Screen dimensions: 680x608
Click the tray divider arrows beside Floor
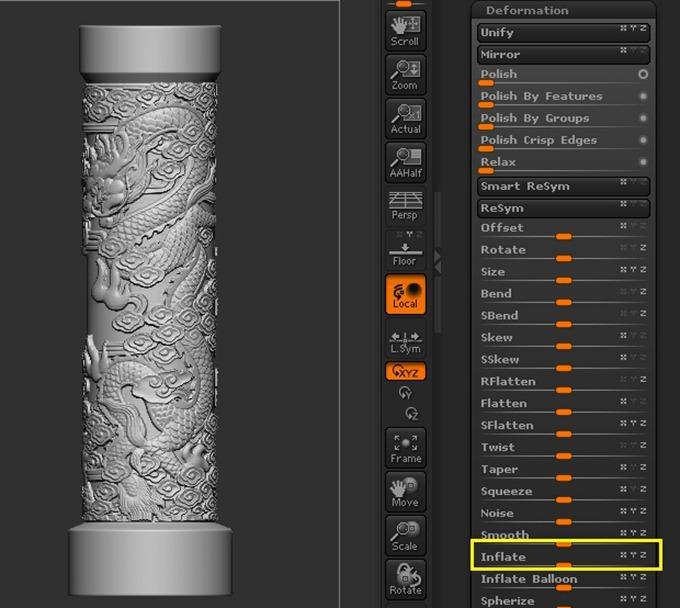[437, 261]
